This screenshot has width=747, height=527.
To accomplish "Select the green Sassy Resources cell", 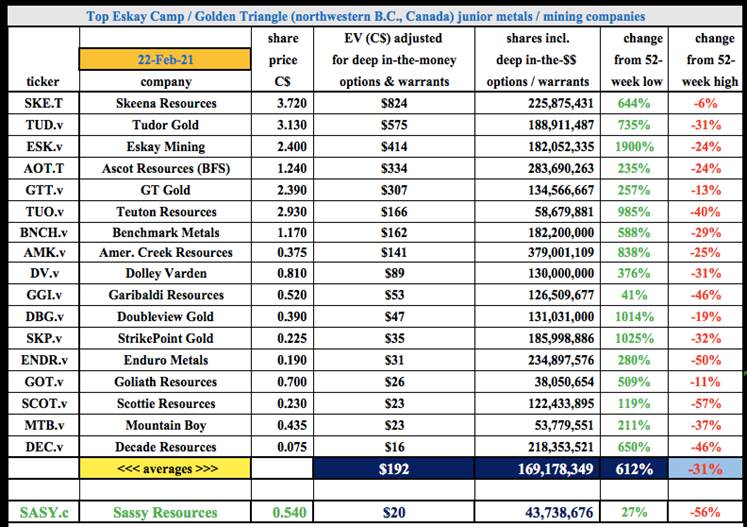I will click(x=165, y=513).
